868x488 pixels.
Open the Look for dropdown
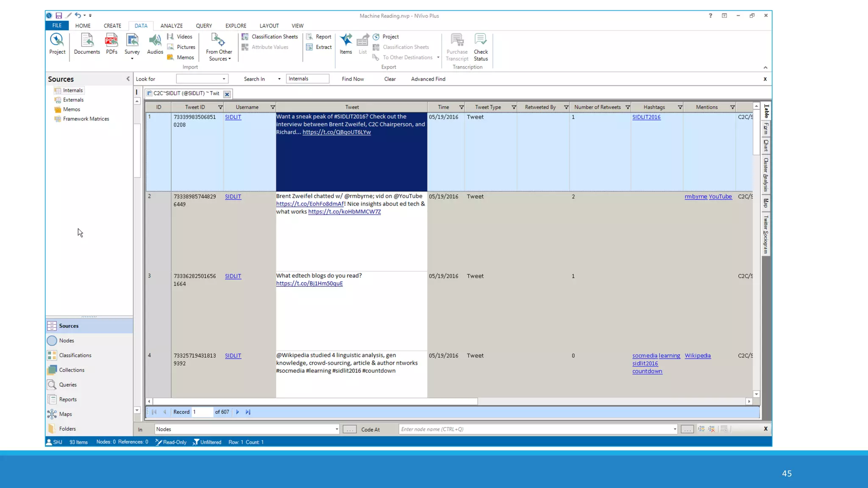224,79
